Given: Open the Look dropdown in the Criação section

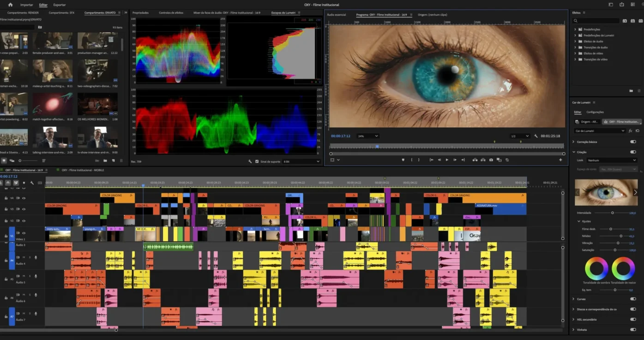Looking at the screenshot, I should 612,160.
